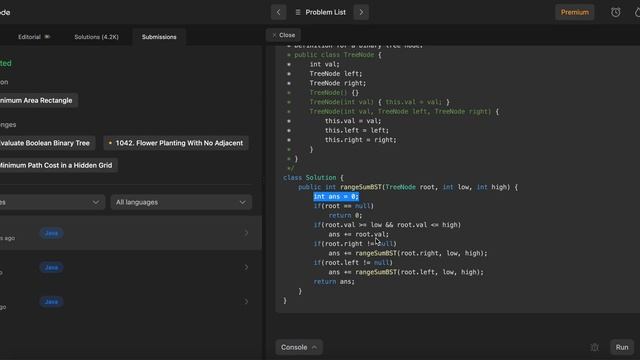Select the Submissions tab
This screenshot has width=640, height=360.
click(x=159, y=37)
